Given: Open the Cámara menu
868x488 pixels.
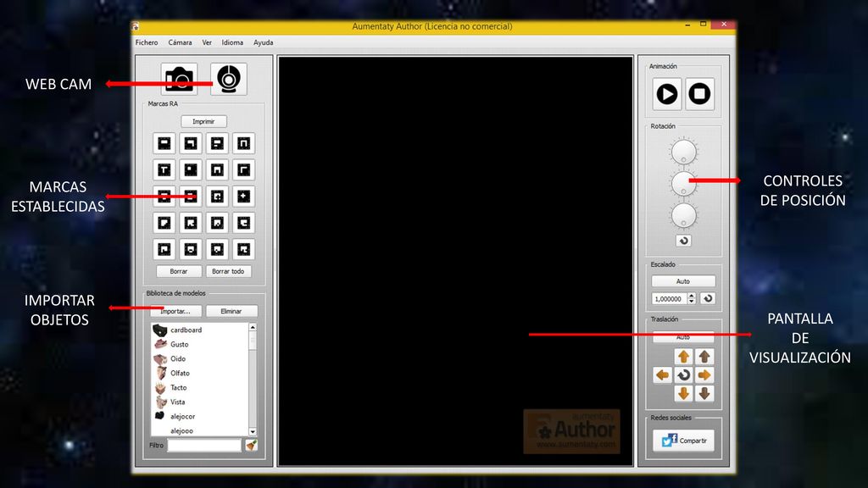Looking at the screenshot, I should coord(180,42).
